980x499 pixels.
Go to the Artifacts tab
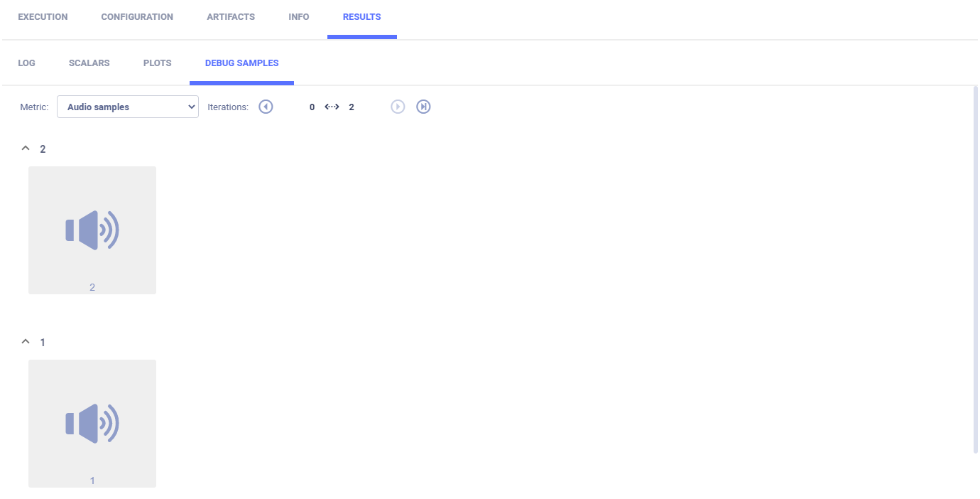(x=231, y=17)
